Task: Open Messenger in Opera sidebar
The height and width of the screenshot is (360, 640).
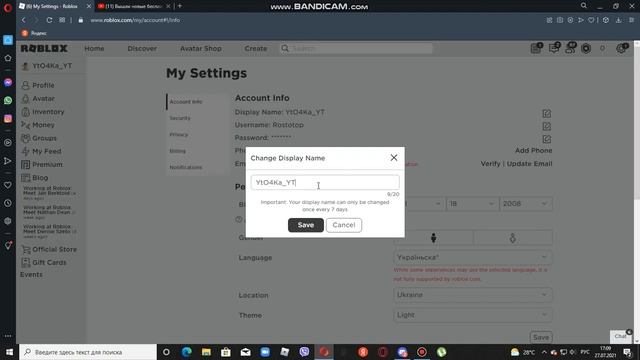Action: 8,82
